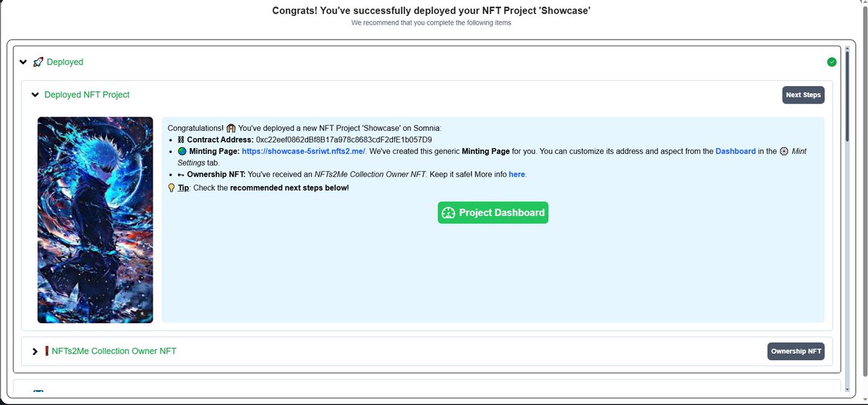
Task: Click the contract address 0xc22eef0862dBf8B17a978c8683cdF2dfE1b057D9
Action: 344,140
